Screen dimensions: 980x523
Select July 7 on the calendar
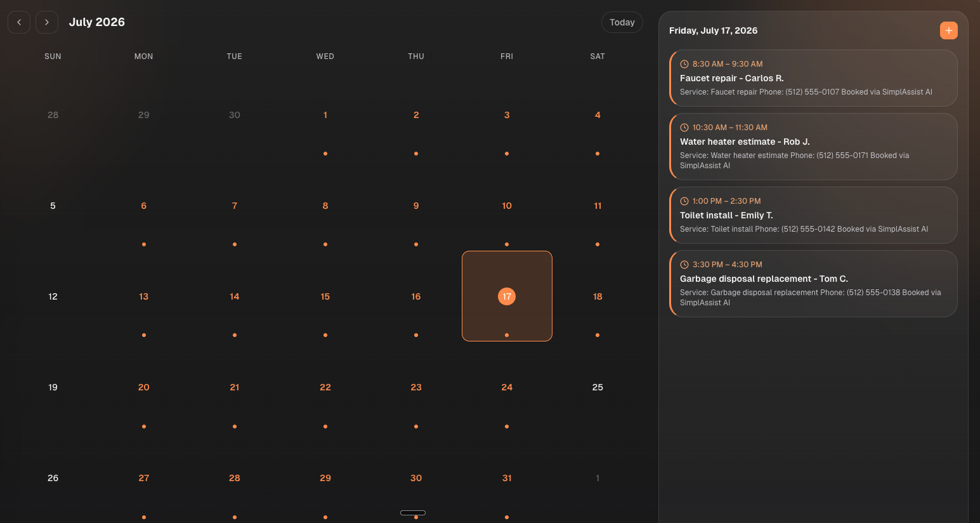pos(235,206)
